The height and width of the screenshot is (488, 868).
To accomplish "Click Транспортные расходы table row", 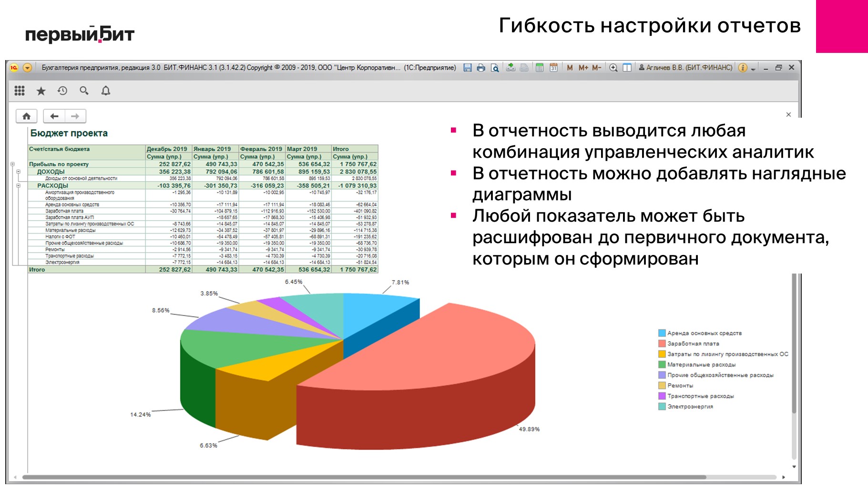I will tap(203, 256).
